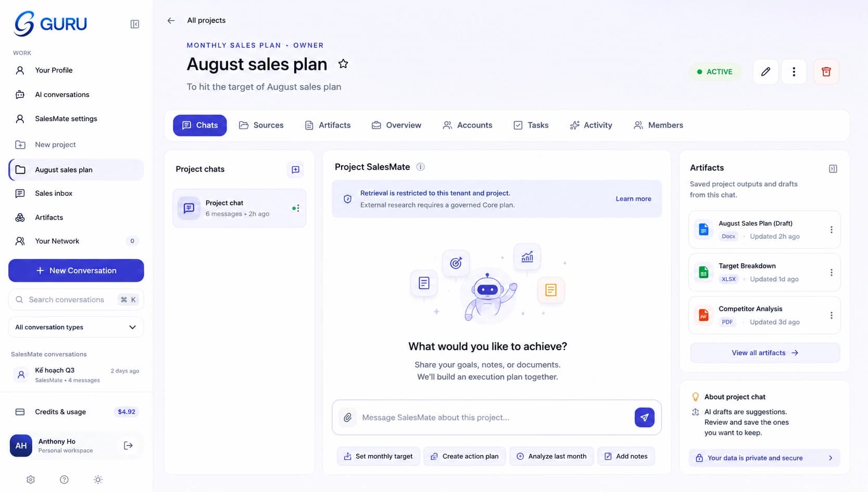
Task: Click the sign out icon beside Anthony Ho
Action: click(x=128, y=446)
